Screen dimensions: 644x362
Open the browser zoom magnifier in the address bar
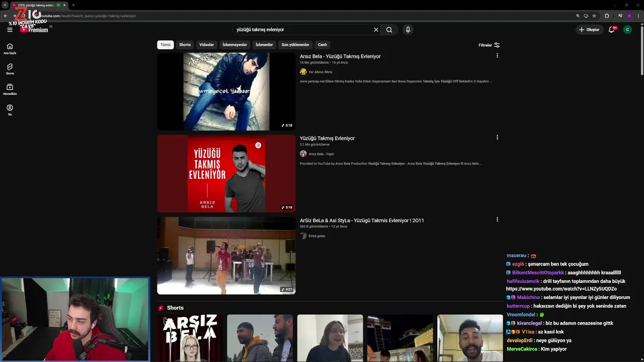(578, 16)
